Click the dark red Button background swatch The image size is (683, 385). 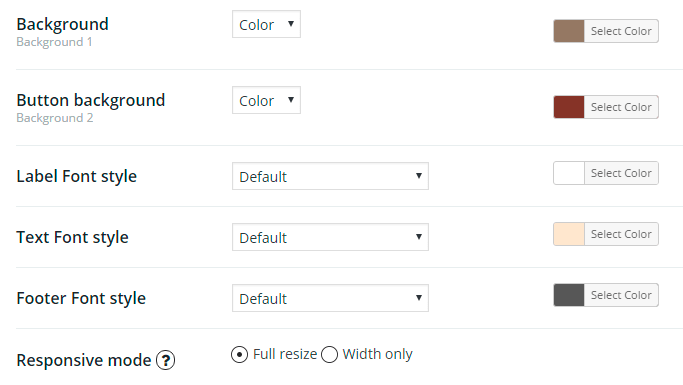569,107
